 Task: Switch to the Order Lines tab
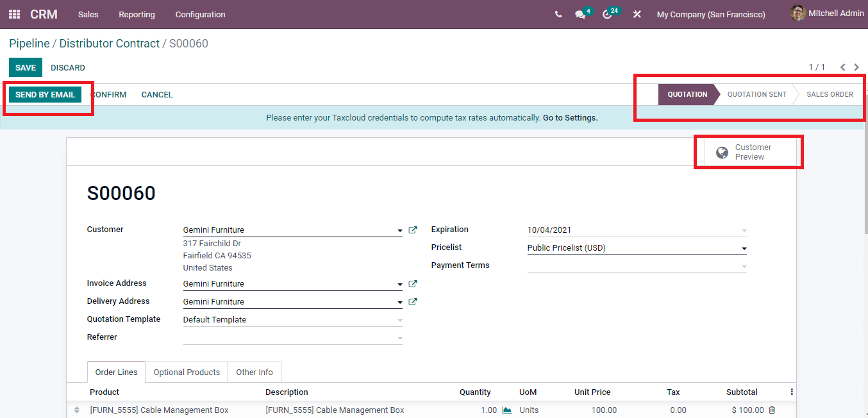click(x=116, y=372)
